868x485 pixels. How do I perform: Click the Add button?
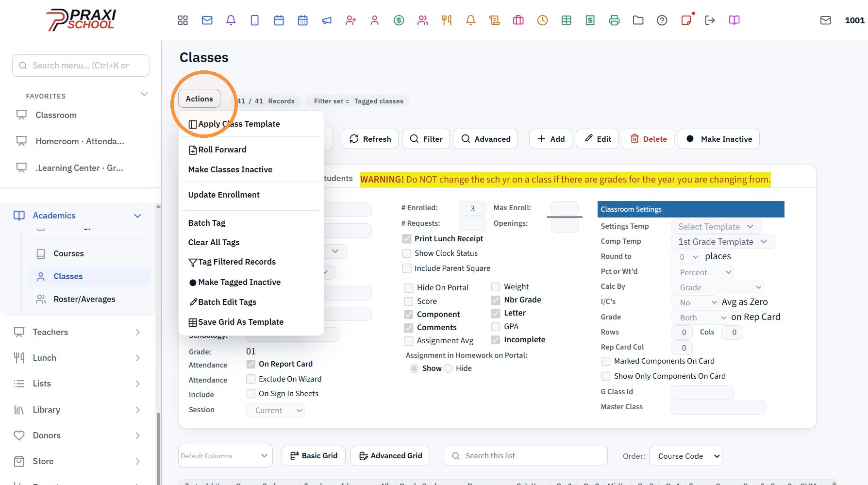pyautogui.click(x=551, y=139)
